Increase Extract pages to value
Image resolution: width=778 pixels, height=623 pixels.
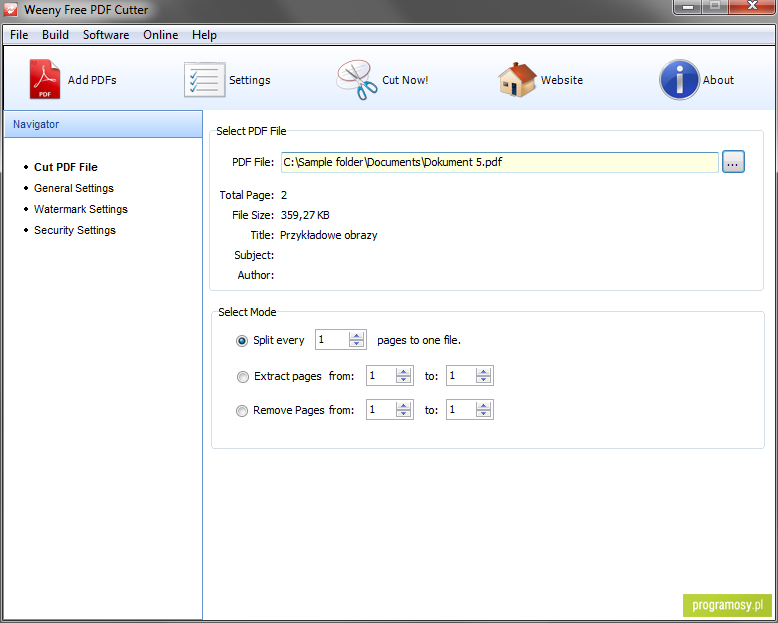pos(483,372)
